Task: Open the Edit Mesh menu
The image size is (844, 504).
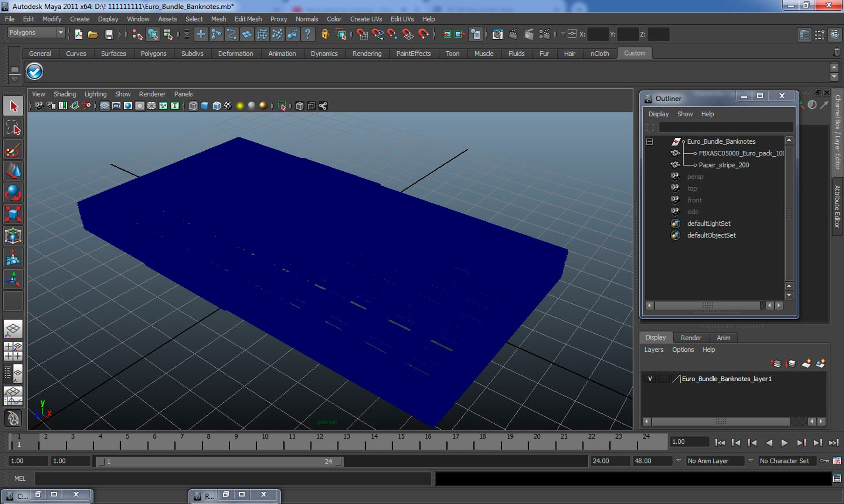Action: click(x=248, y=19)
